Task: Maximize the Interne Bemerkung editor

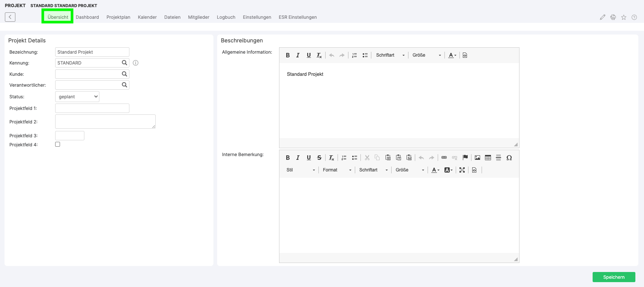Action: pyautogui.click(x=462, y=170)
